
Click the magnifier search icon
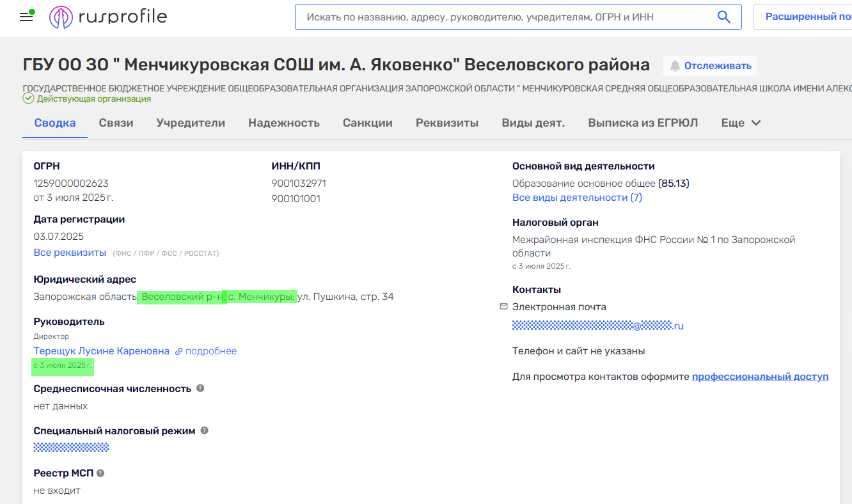[x=723, y=17]
